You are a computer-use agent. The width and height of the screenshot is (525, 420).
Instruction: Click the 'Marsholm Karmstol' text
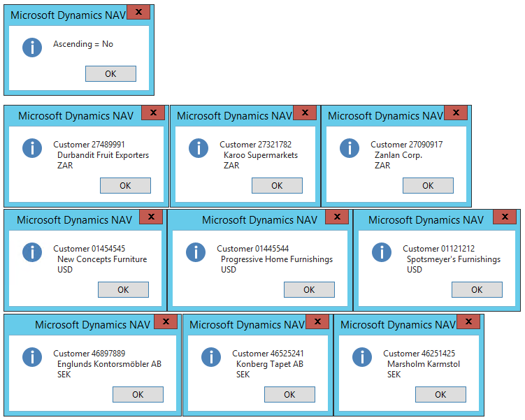(424, 364)
